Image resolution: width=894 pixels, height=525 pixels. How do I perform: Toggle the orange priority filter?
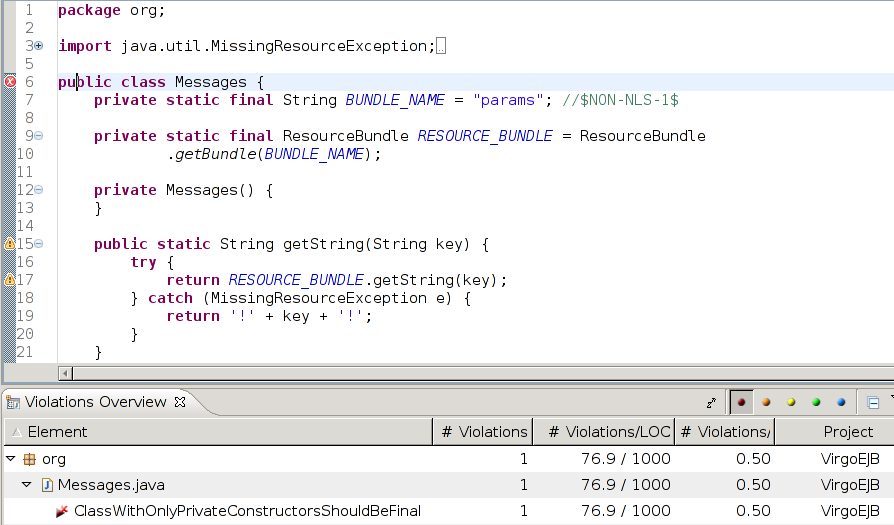[x=766, y=403]
